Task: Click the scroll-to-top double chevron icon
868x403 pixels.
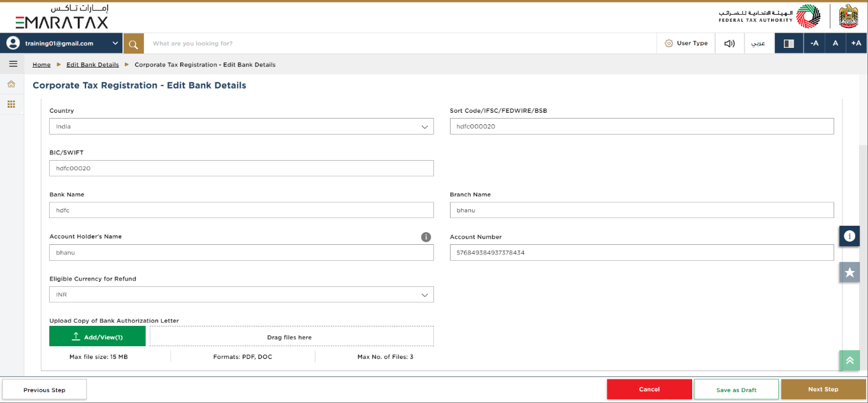Action: point(850,360)
